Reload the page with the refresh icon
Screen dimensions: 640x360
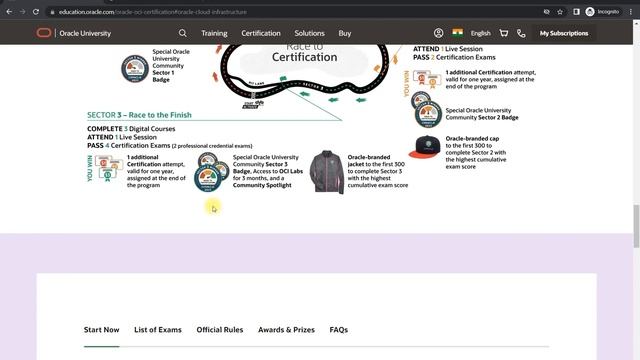point(36,12)
